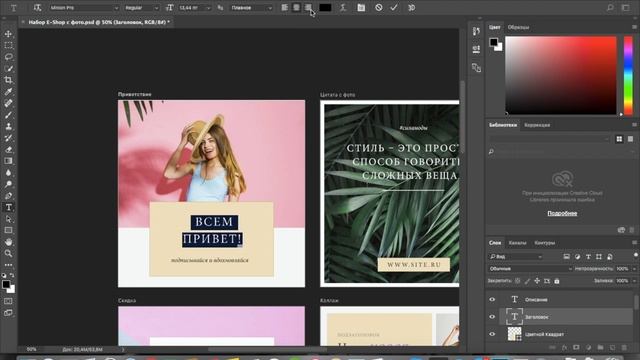Open the font style Regular dropdown

141,8
